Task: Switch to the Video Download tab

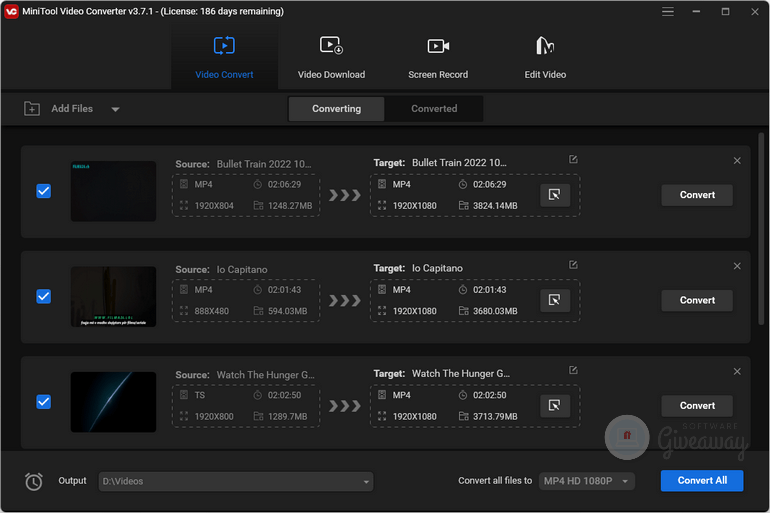Action: pos(331,58)
